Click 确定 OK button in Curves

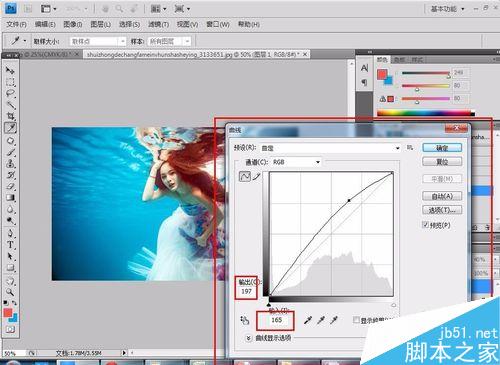(x=442, y=148)
